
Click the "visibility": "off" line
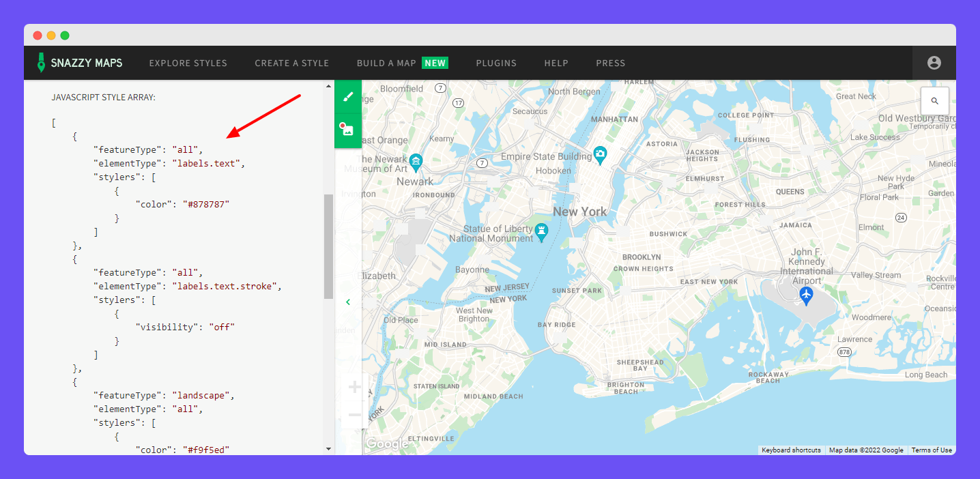click(x=185, y=328)
